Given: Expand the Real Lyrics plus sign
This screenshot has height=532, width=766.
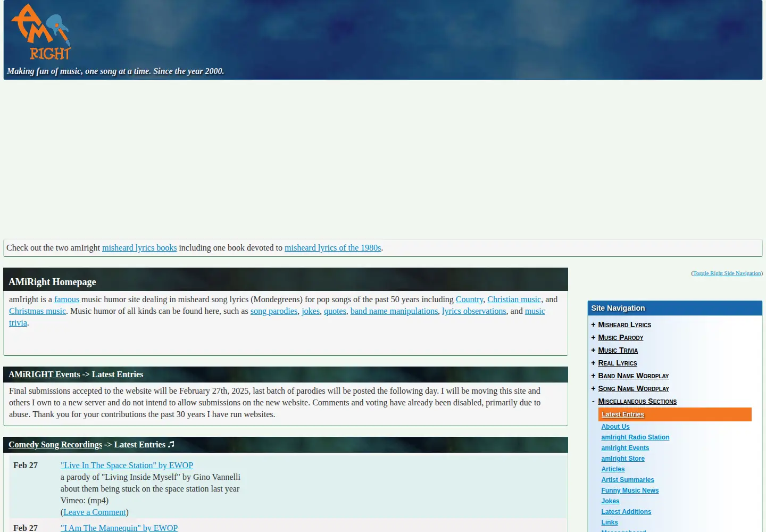Looking at the screenshot, I should point(593,363).
